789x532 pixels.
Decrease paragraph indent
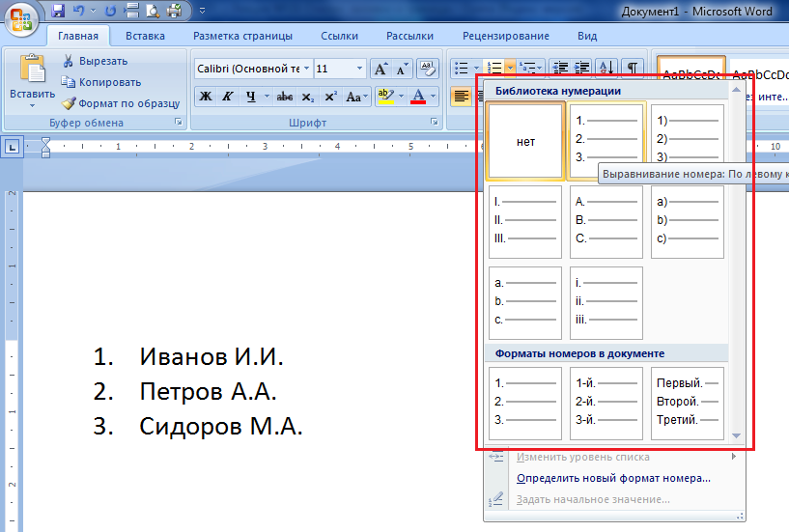point(559,68)
